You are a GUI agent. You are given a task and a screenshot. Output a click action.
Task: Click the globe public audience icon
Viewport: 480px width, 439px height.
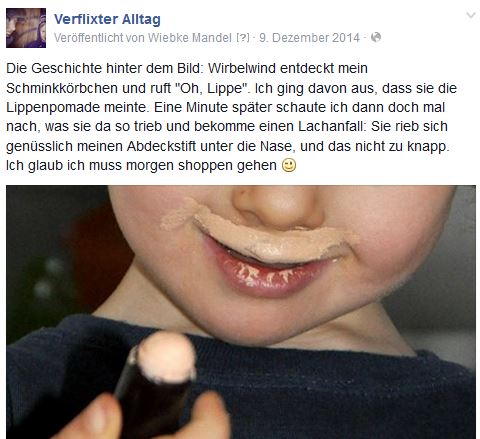pyautogui.click(x=376, y=37)
